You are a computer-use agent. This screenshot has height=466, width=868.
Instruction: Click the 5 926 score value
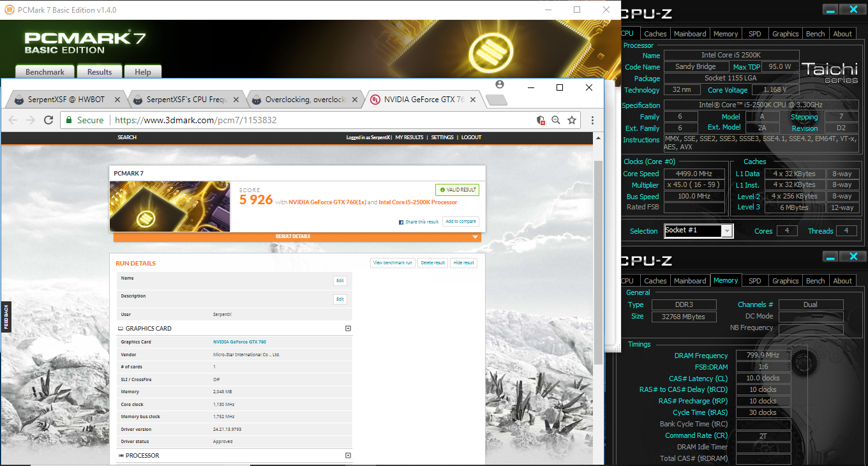256,200
